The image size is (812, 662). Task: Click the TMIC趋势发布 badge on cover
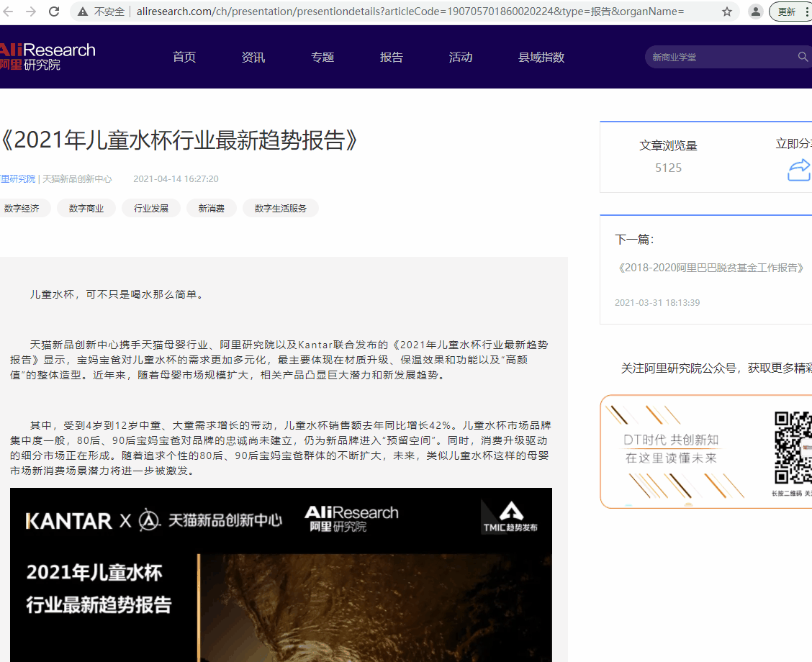tap(510, 517)
